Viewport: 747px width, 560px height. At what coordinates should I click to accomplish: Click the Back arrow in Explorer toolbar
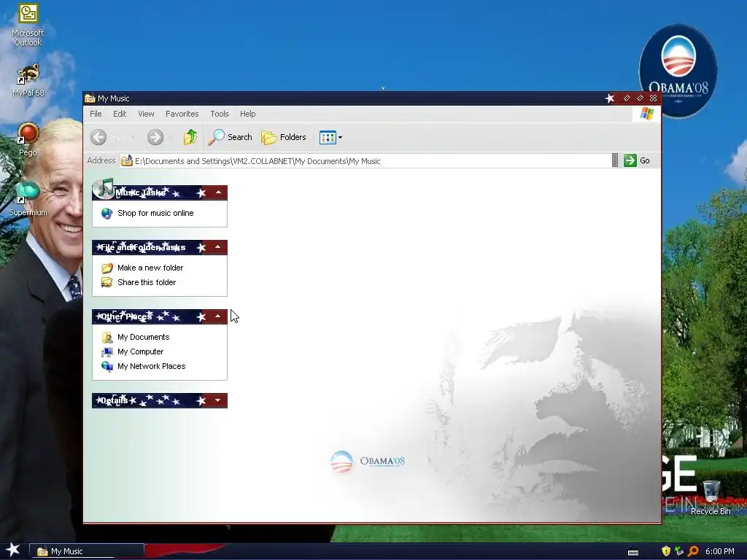click(98, 137)
